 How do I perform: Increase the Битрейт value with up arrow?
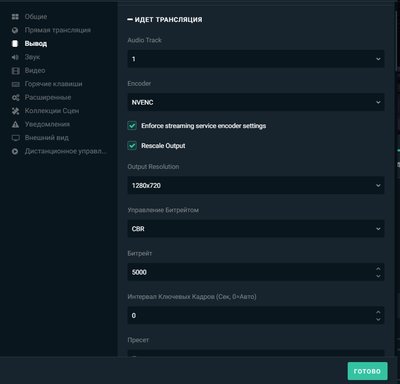pyautogui.click(x=378, y=268)
